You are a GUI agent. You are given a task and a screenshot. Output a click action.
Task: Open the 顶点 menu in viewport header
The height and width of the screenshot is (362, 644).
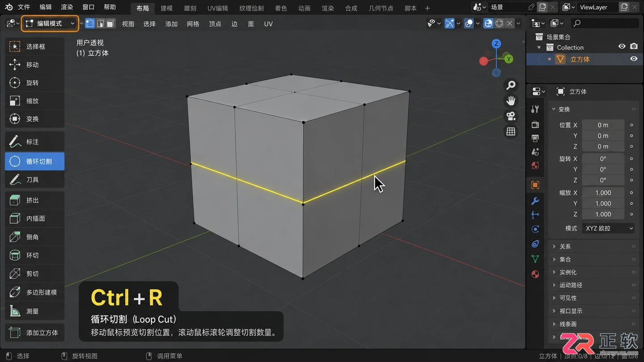[215, 24]
